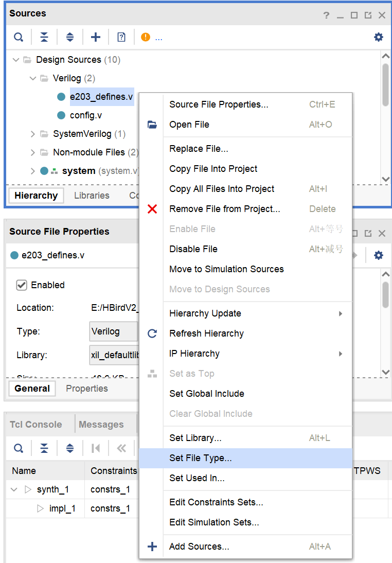Collapse the synth_1 run row

[x=14, y=489]
